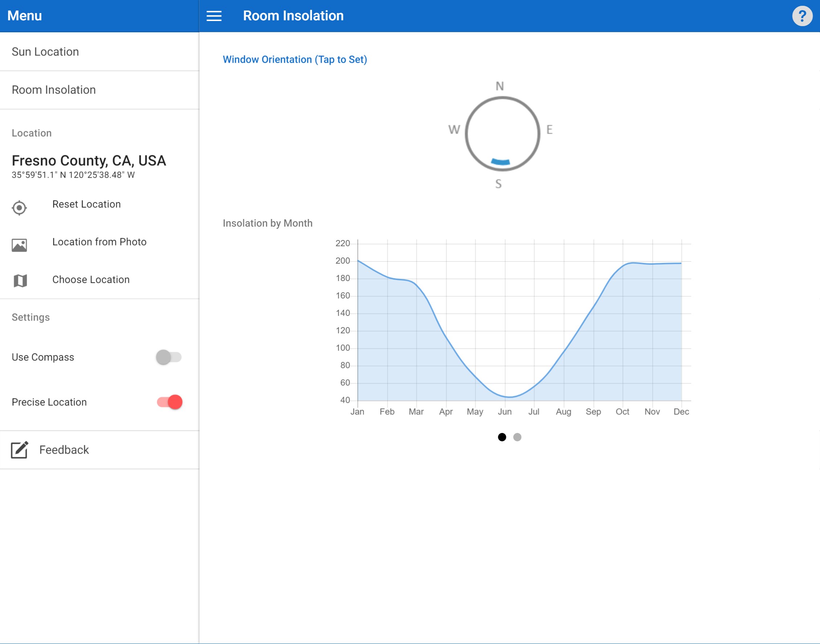Click Reset Location text
Screen dimensions: 820x644
[x=86, y=204]
